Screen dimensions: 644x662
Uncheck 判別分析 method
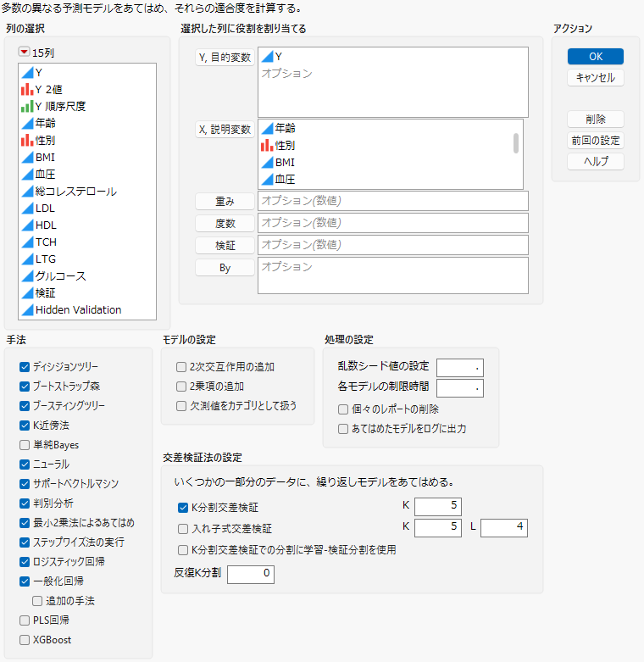(25, 503)
